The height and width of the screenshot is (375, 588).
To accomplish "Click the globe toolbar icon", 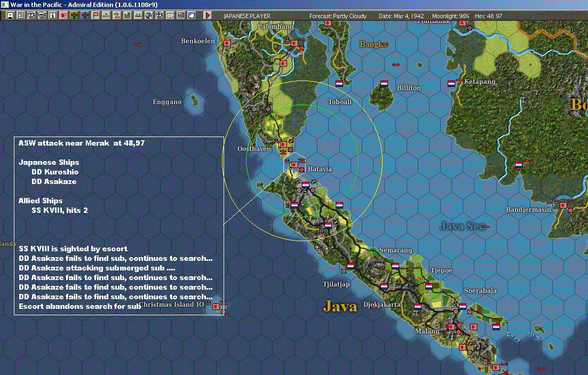I will [149, 15].
